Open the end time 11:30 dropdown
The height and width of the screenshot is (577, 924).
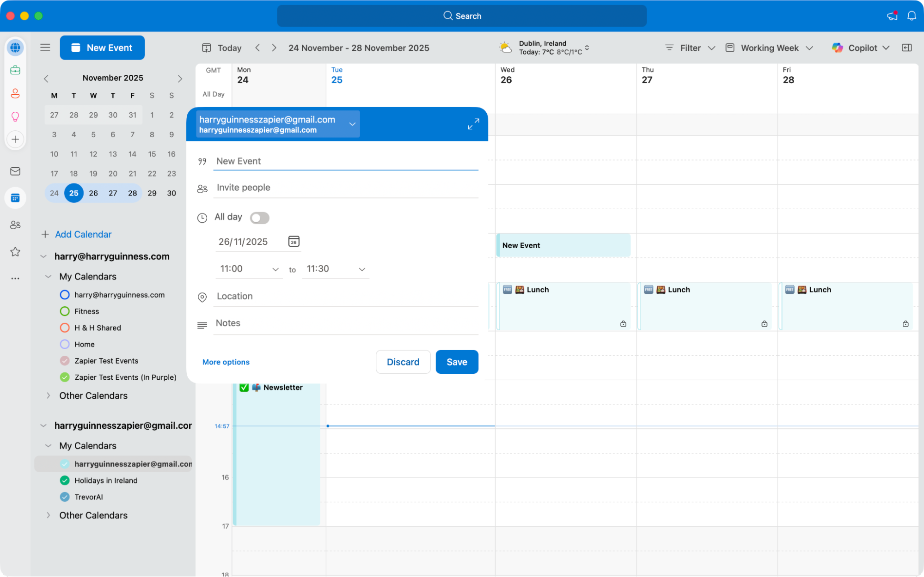(362, 269)
